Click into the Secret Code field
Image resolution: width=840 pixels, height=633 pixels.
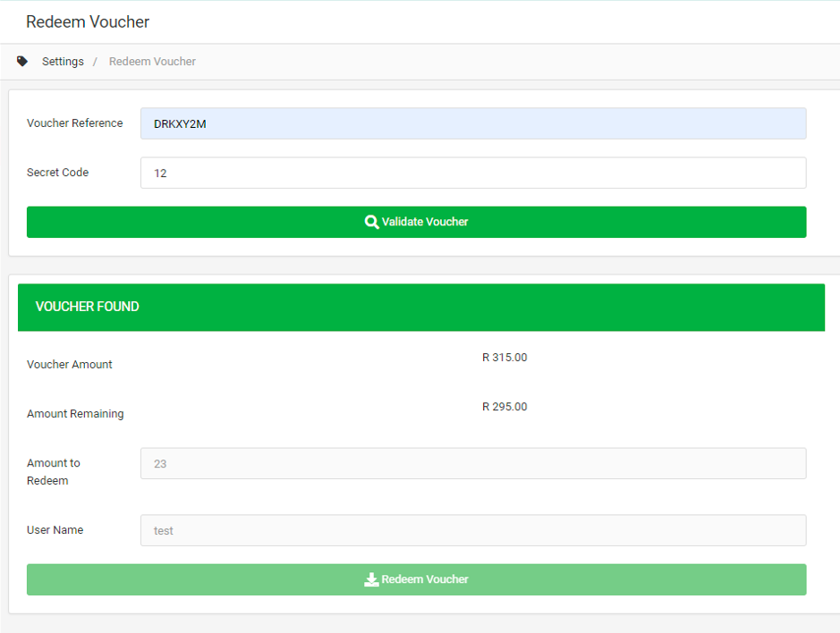tap(472, 173)
